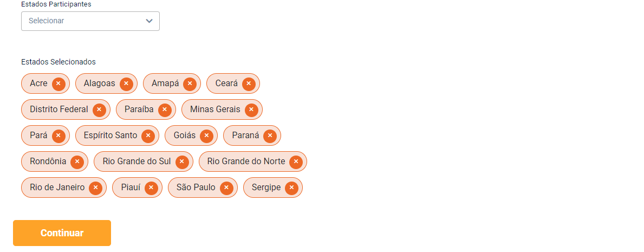Remove the Ceará tag
The width and height of the screenshot is (644, 252).
[x=249, y=83]
